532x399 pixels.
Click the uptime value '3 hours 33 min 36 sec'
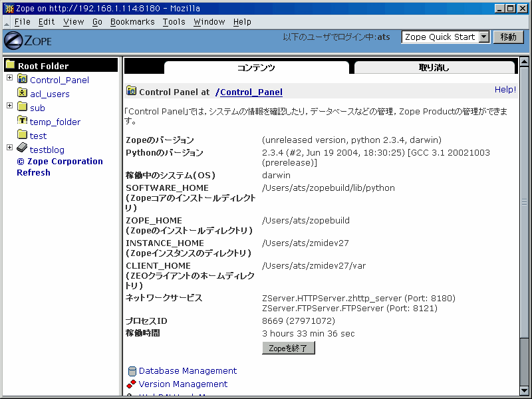click(309, 334)
